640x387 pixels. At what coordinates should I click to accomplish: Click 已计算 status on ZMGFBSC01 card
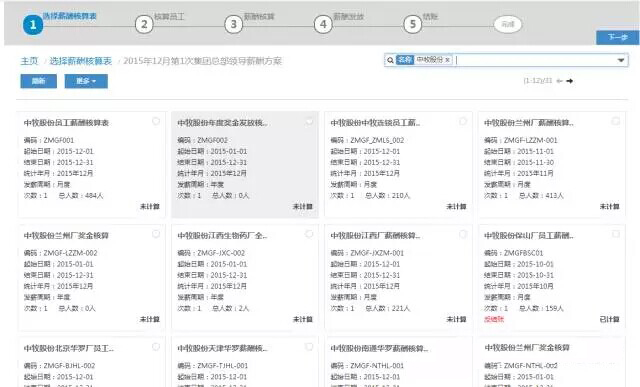[x=609, y=319]
